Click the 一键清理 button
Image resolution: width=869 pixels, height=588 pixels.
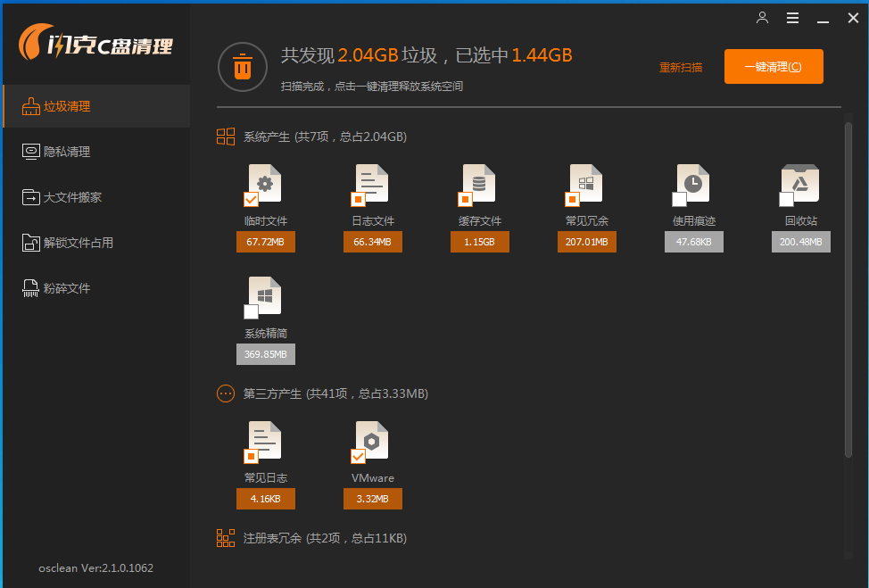773,67
